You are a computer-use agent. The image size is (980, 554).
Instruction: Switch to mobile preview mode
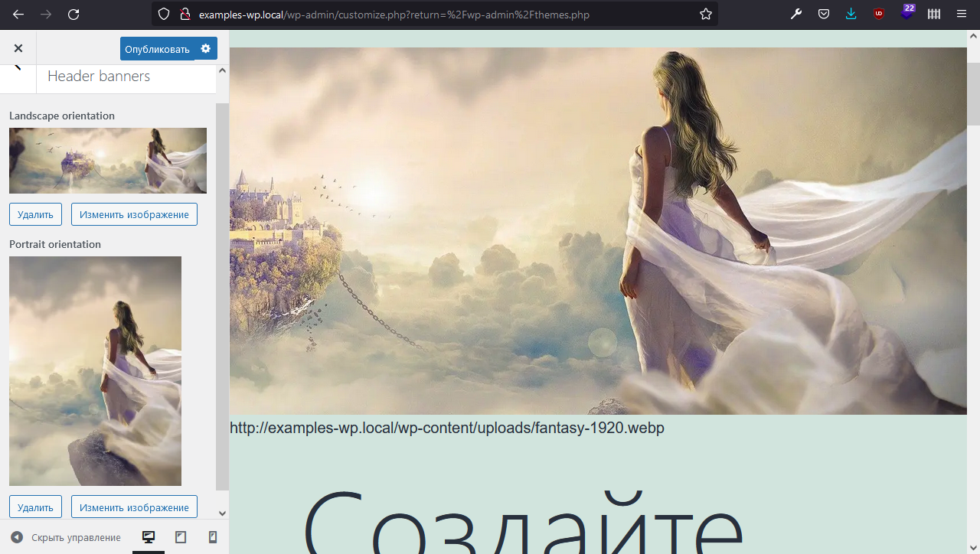tap(213, 537)
